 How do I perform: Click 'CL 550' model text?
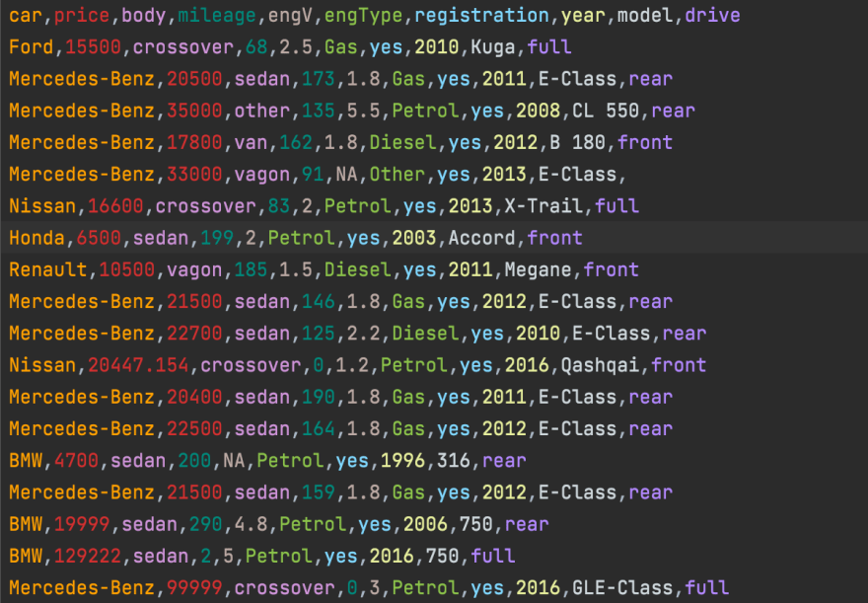tap(606, 111)
